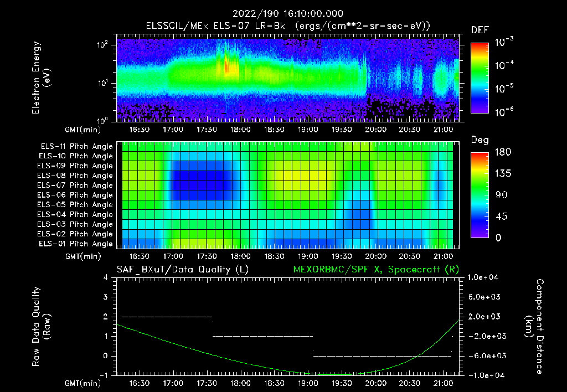Click the red intensity peak in the energy spectrogram
567x392 pixels.
coord(226,66)
